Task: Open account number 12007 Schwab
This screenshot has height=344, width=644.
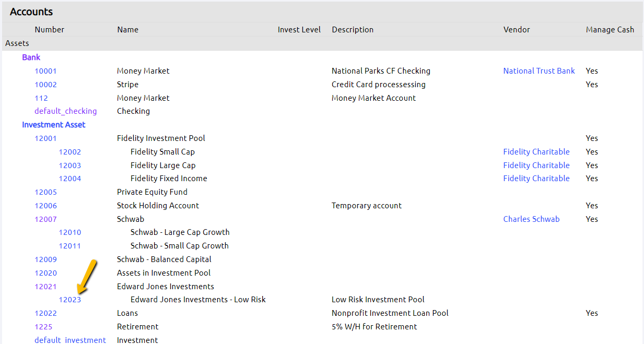Action: pyautogui.click(x=45, y=219)
